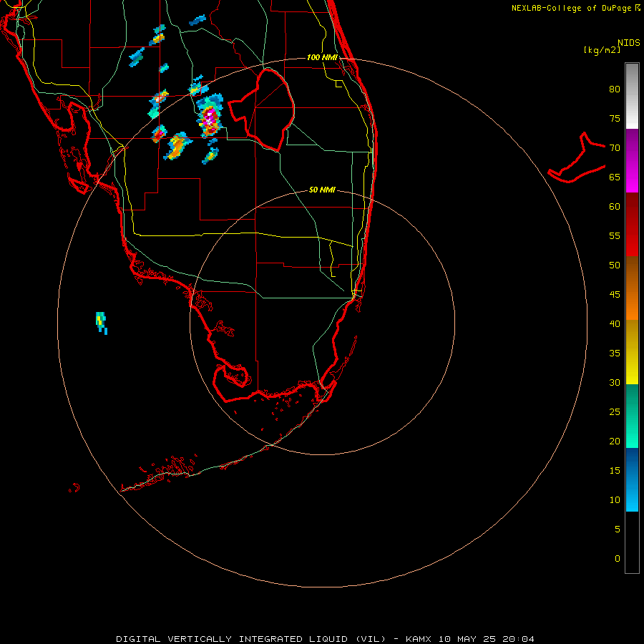Screen dimensions: 644x644
Task: Click the 35 value on the color scale
Action: [x=615, y=353]
